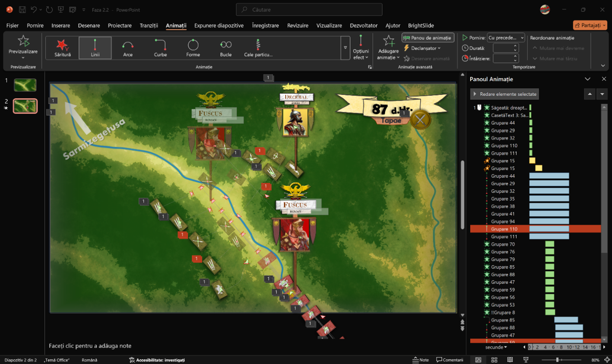Click Redare elemente selectate button
Screen dimensions: 612x364
pyautogui.click(x=504, y=94)
